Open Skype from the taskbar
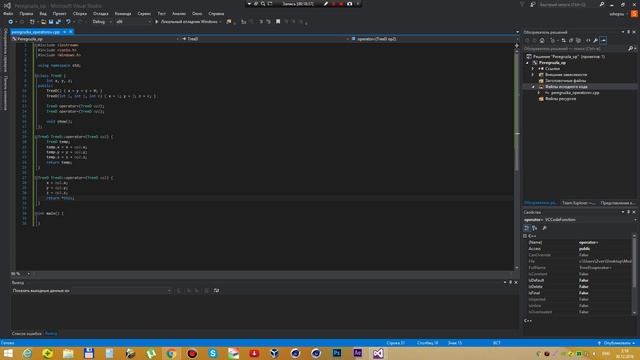 (x=213, y=353)
